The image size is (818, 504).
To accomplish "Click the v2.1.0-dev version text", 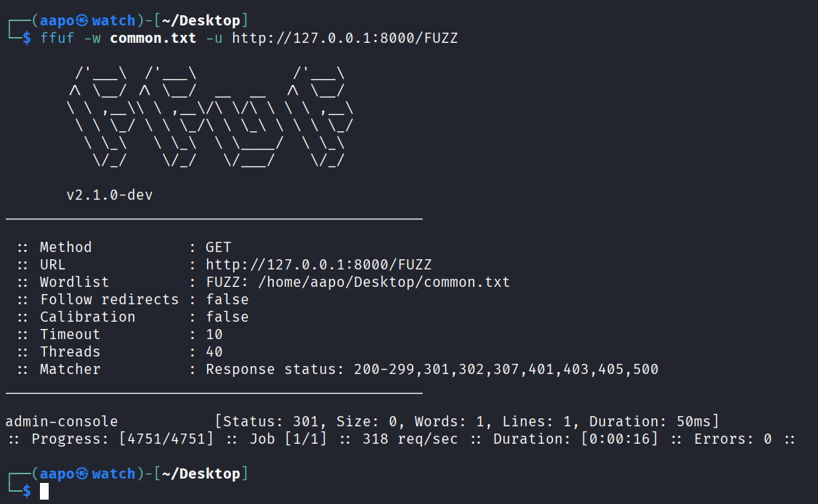I will point(109,195).
